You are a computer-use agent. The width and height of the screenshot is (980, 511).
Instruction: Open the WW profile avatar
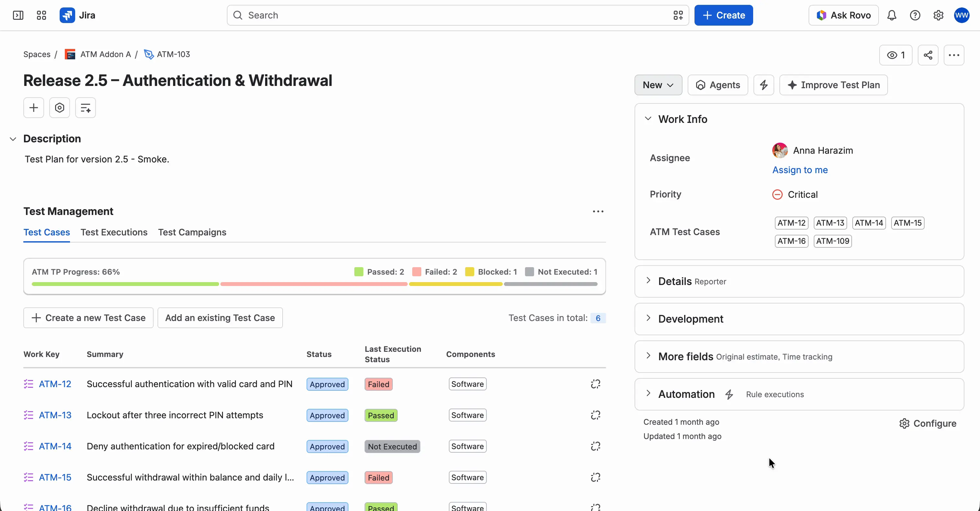click(x=961, y=15)
